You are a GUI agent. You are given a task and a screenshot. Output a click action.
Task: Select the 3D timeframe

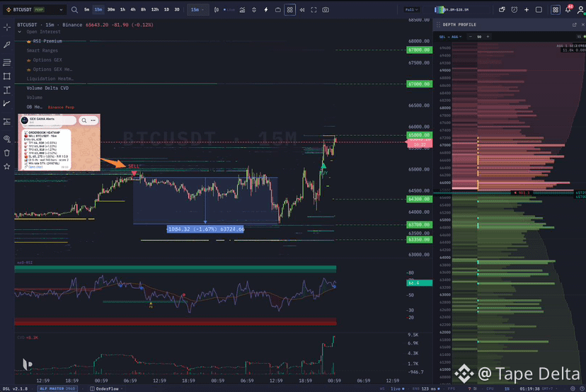point(177,10)
